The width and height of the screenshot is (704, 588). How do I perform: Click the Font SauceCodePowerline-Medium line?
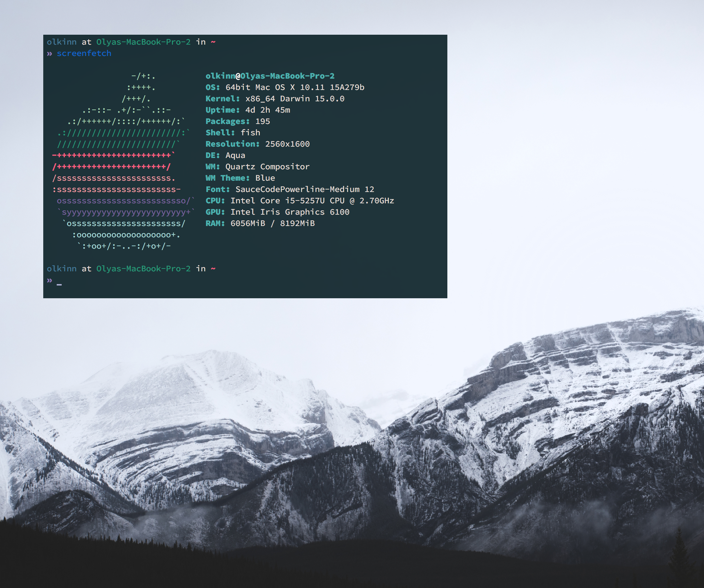coord(290,190)
